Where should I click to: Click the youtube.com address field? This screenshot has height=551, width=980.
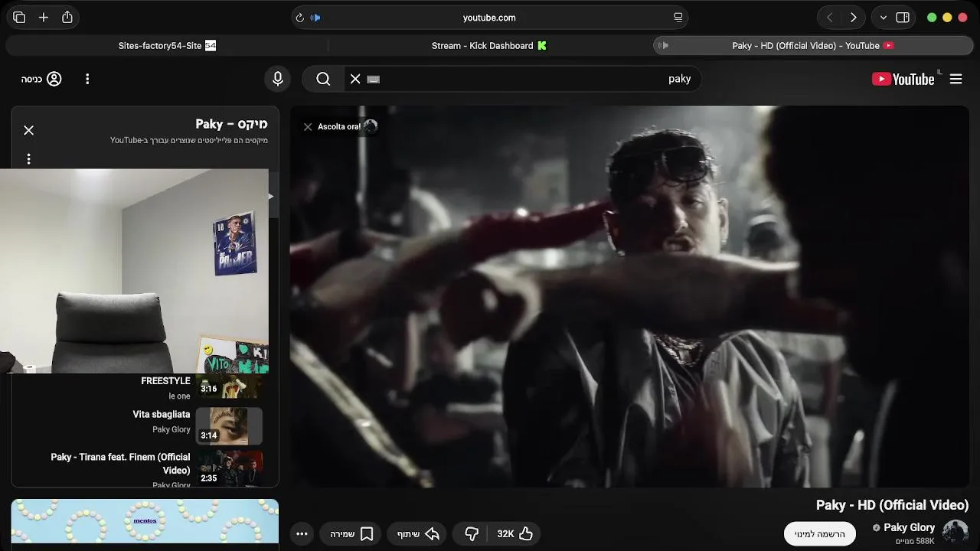coord(489,18)
